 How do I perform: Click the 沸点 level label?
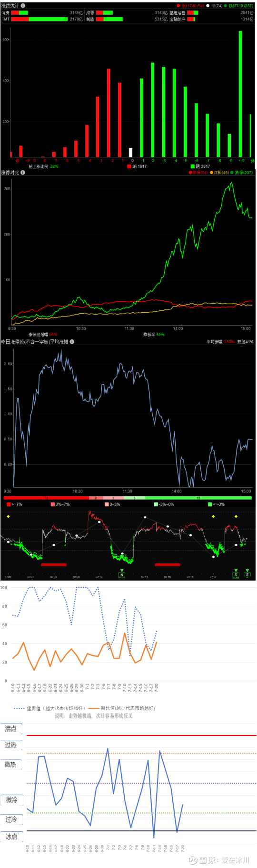(x=11, y=729)
